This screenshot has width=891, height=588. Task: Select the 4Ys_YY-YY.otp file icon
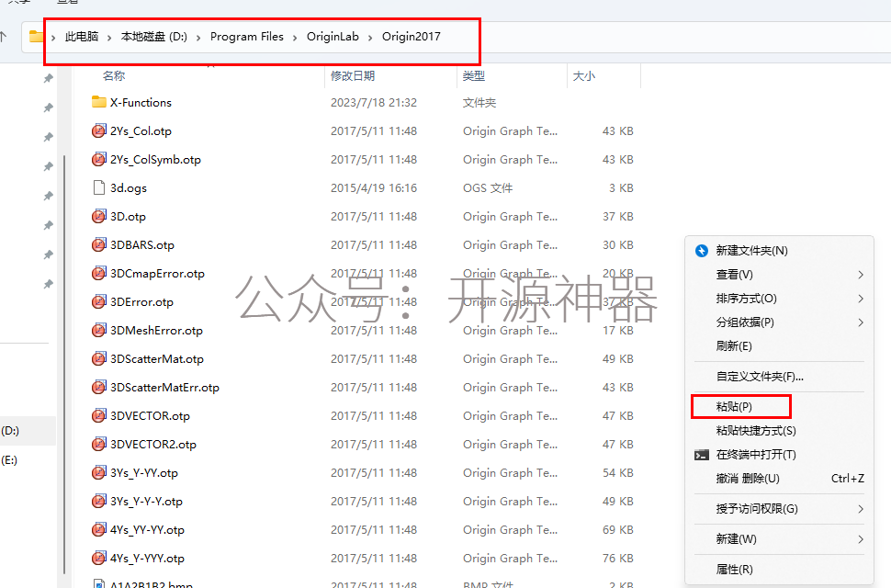coord(99,529)
